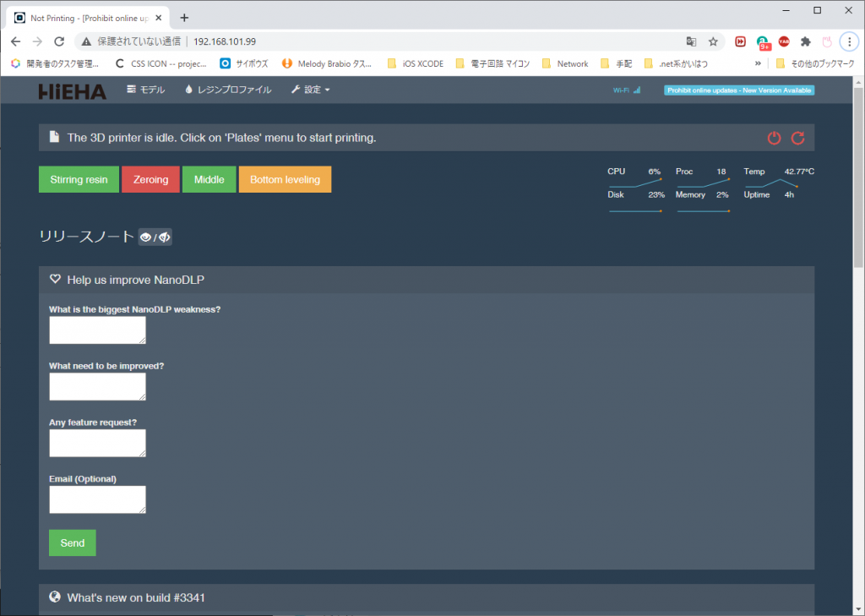Open the Chrome extensions puzzle icon
The image size is (865, 616).
coord(806,41)
